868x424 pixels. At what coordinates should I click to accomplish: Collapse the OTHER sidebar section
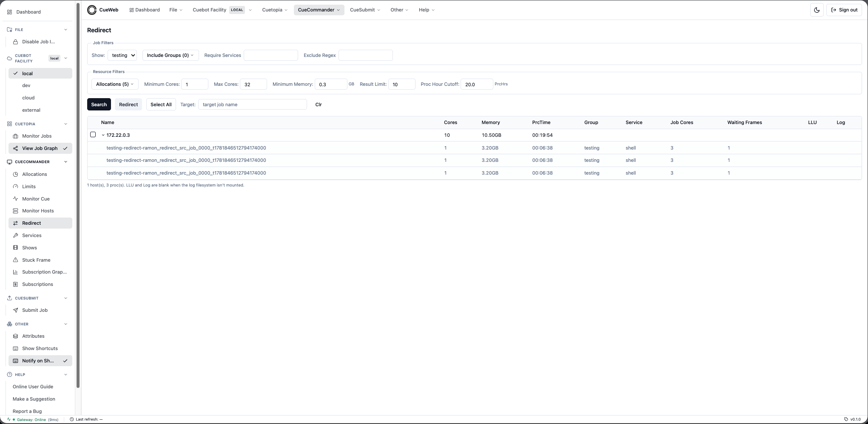pyautogui.click(x=65, y=324)
